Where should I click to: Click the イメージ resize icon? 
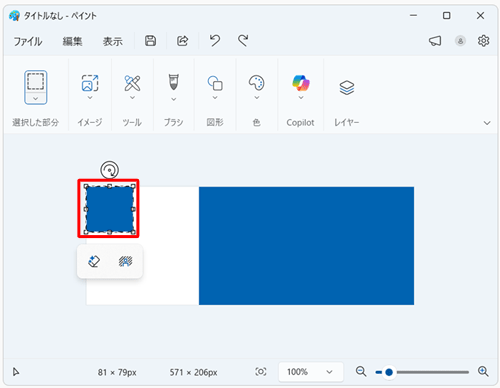click(x=90, y=83)
